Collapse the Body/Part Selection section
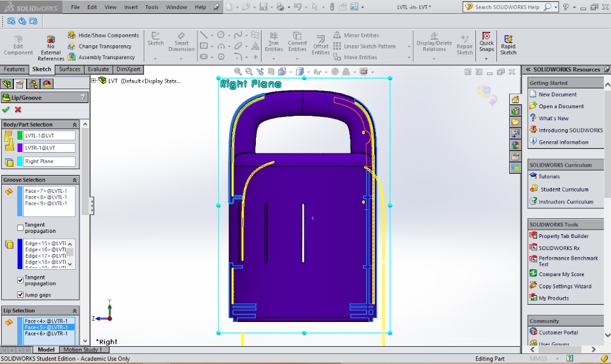Image resolution: width=611 pixels, height=364 pixels. (x=74, y=125)
